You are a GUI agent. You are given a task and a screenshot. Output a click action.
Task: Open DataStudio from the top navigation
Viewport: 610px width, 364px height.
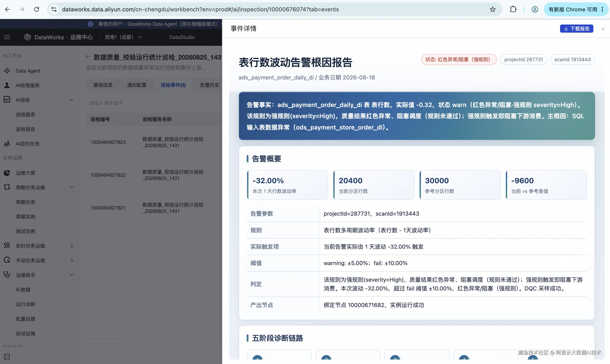pos(182,37)
